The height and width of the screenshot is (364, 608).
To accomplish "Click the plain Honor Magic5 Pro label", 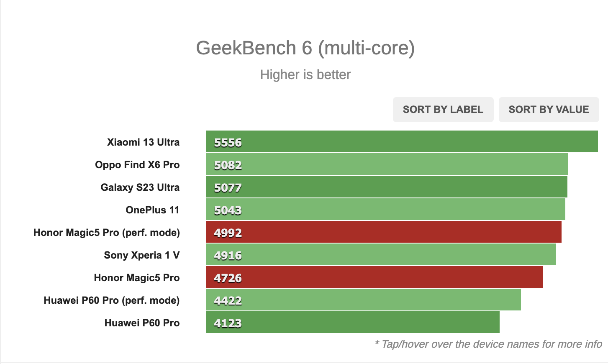I will (x=136, y=278).
